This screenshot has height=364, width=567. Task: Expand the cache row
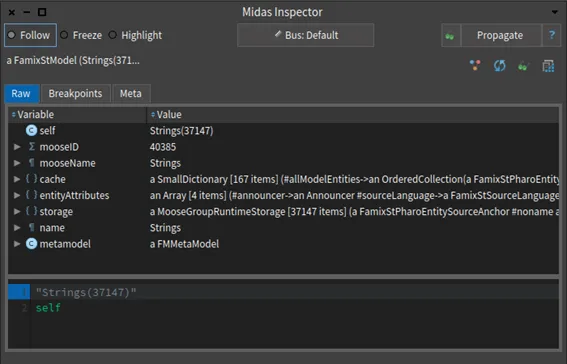coord(17,179)
